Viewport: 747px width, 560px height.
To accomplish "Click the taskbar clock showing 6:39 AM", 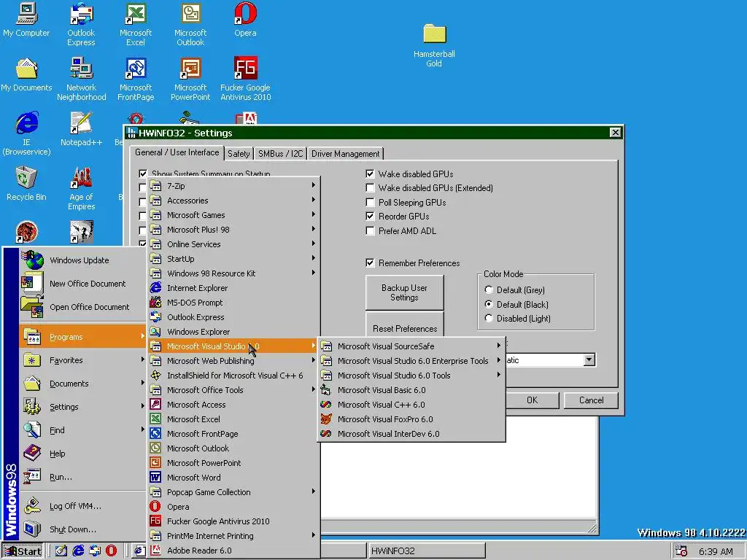I will (716, 551).
